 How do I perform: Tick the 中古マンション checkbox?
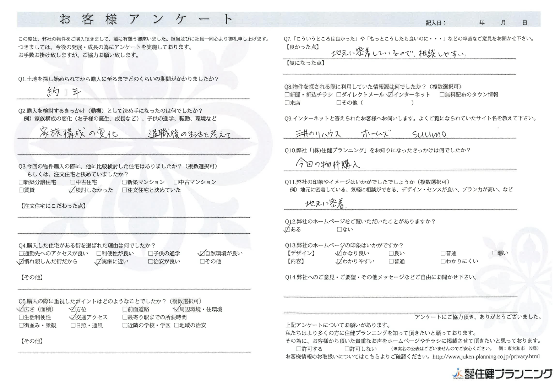coord(176,182)
